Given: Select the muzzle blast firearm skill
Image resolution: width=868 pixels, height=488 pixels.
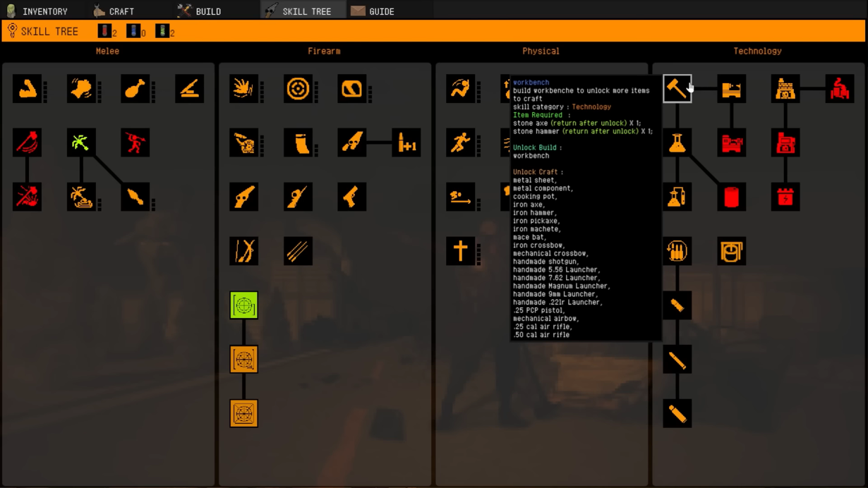Looking at the screenshot, I should point(243,89).
